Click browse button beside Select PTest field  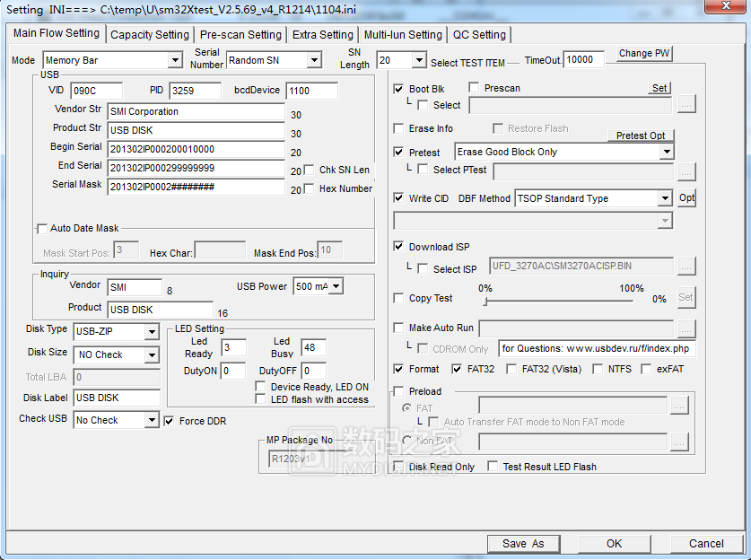click(x=686, y=170)
